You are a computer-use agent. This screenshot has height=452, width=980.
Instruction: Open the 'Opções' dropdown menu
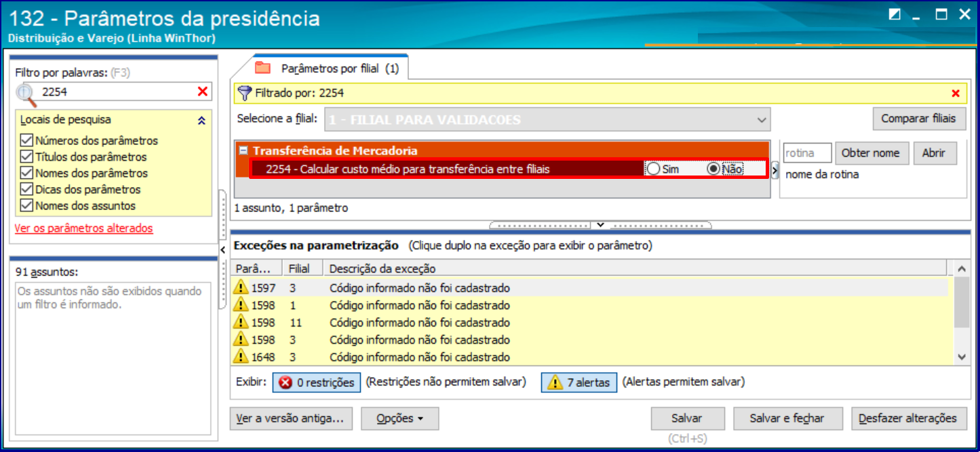click(400, 419)
